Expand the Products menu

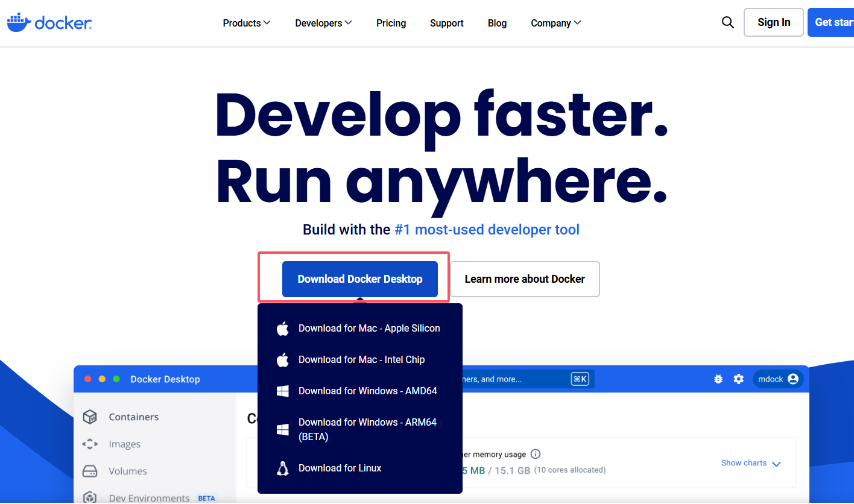tap(247, 23)
